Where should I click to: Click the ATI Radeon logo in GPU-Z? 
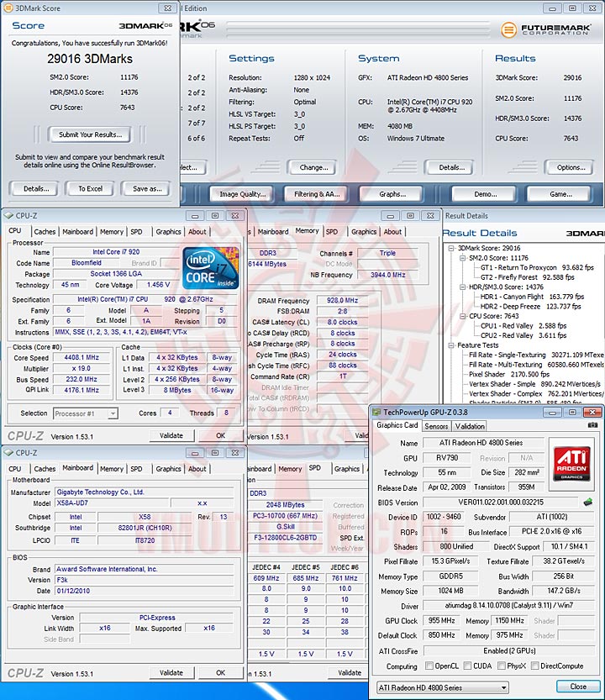pos(572,464)
